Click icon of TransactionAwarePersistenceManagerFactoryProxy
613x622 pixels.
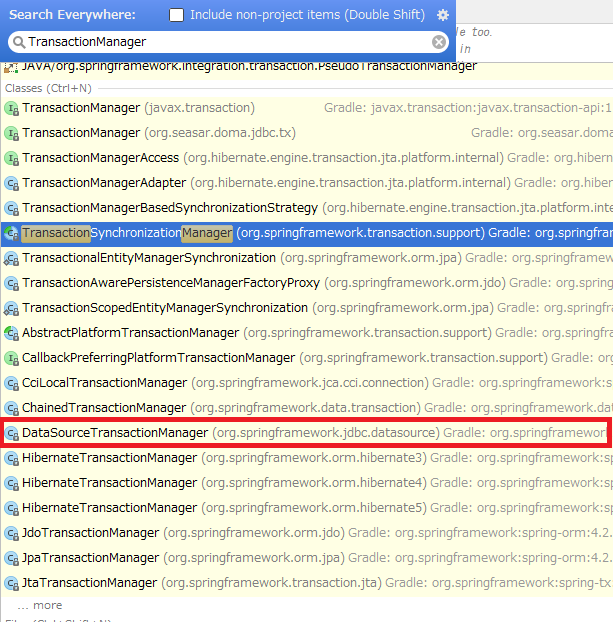click(x=12, y=283)
